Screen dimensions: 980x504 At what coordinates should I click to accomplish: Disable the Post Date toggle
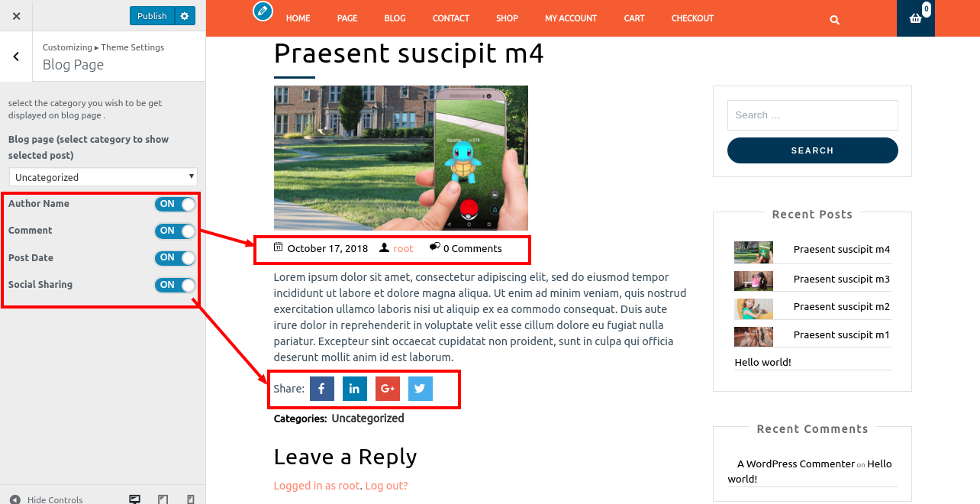(x=175, y=258)
